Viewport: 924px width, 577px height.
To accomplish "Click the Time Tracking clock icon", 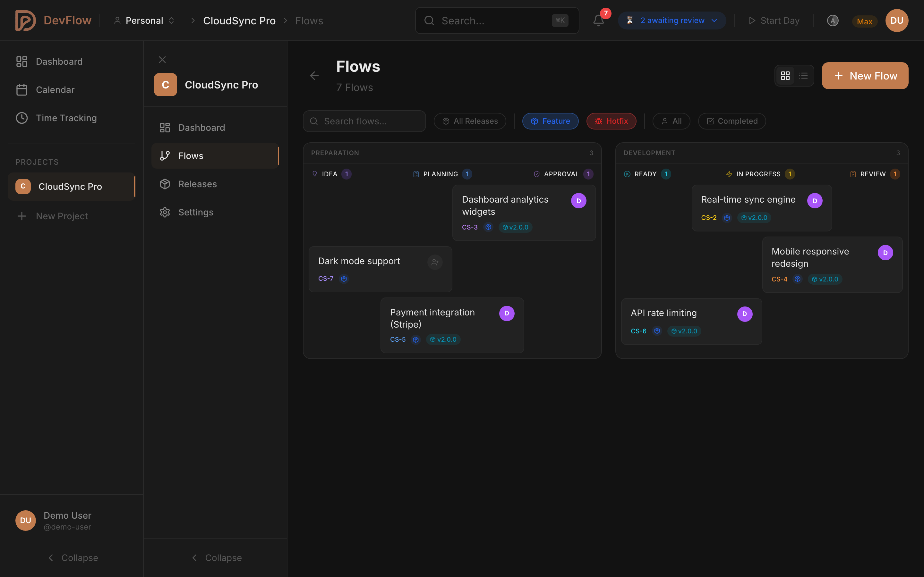I will pyautogui.click(x=22, y=118).
